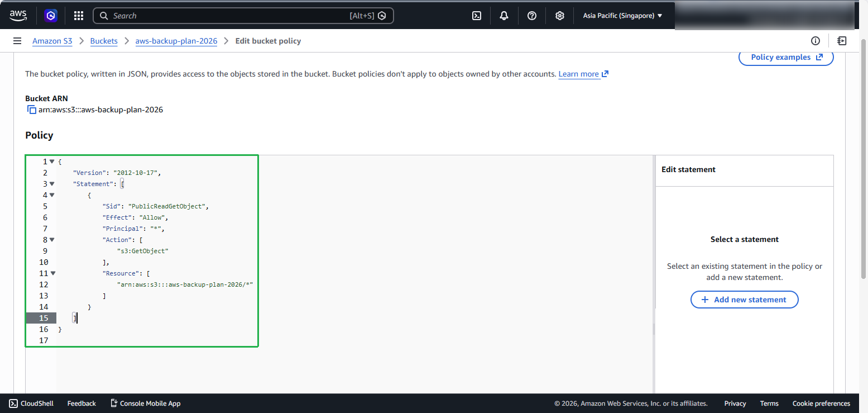Open aws-backup-plan-2026 breadcrumb link
Screen dimensions: 868x413
(x=176, y=41)
